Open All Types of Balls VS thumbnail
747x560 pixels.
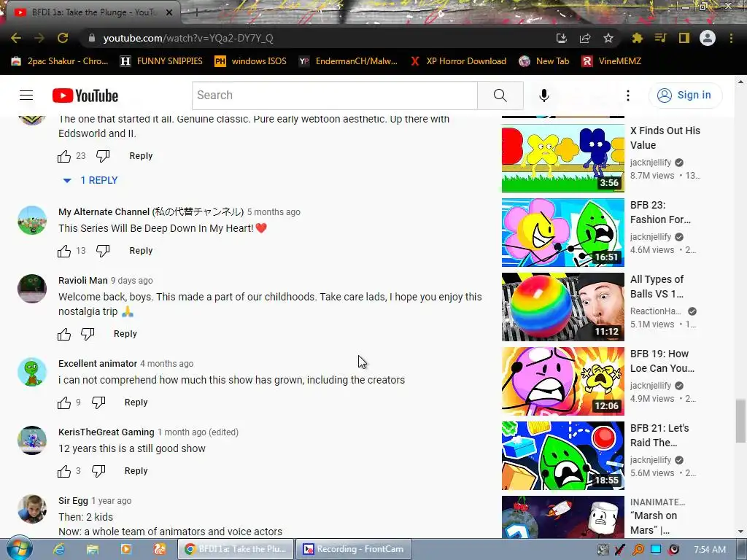(562, 307)
